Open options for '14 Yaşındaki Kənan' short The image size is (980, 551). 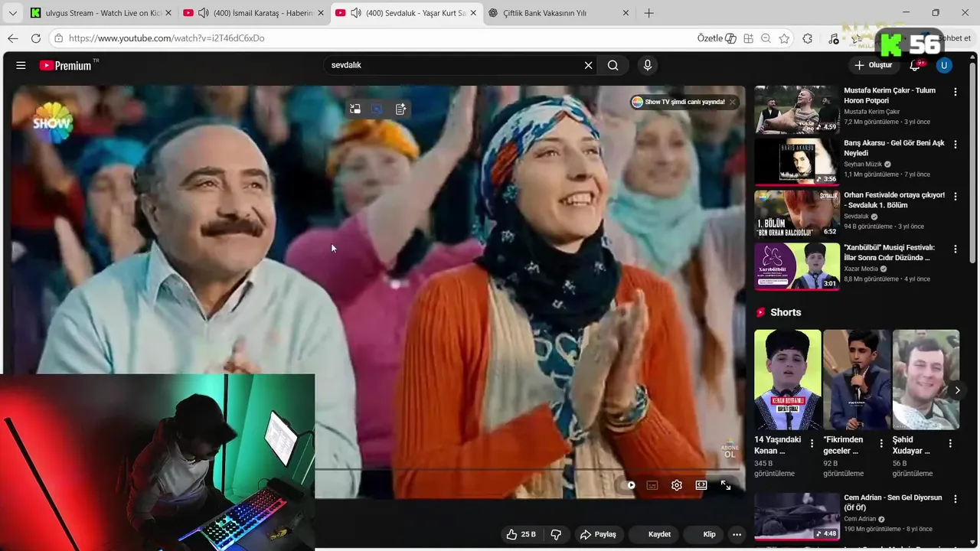pos(812,443)
